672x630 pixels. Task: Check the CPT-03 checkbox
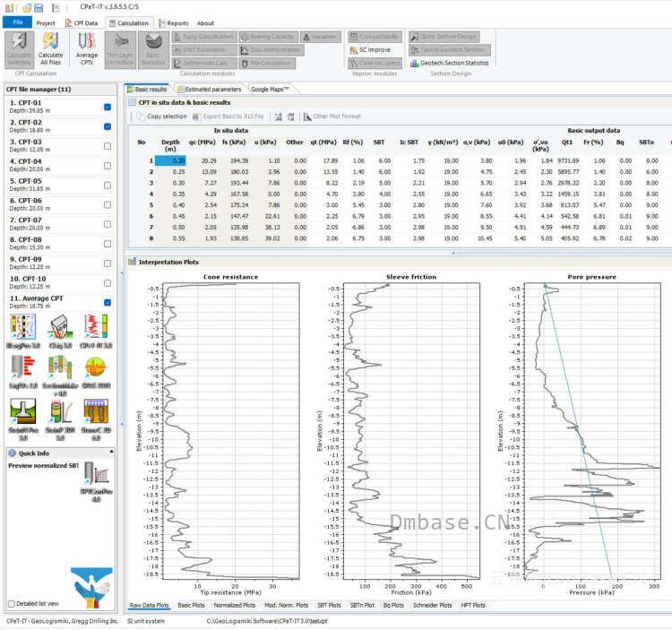click(x=108, y=146)
